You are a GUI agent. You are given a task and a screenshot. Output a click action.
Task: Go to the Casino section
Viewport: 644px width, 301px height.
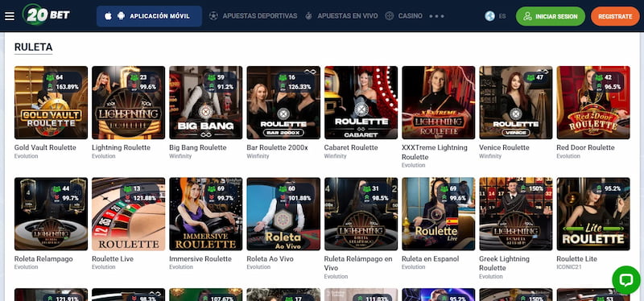click(x=410, y=16)
